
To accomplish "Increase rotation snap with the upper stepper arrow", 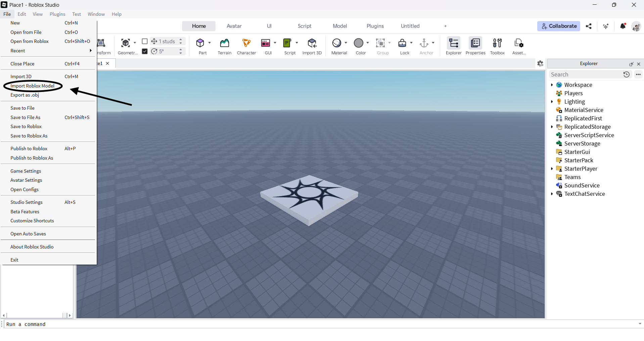I will tap(181, 49).
